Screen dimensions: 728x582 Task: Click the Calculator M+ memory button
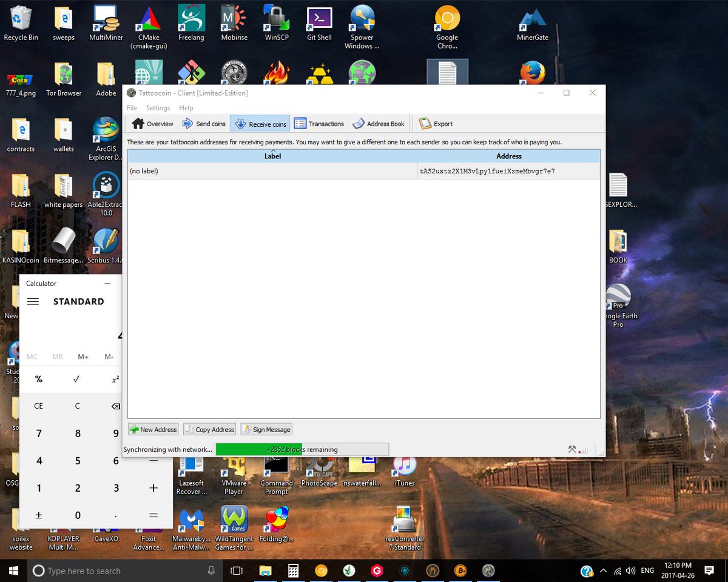tap(83, 356)
